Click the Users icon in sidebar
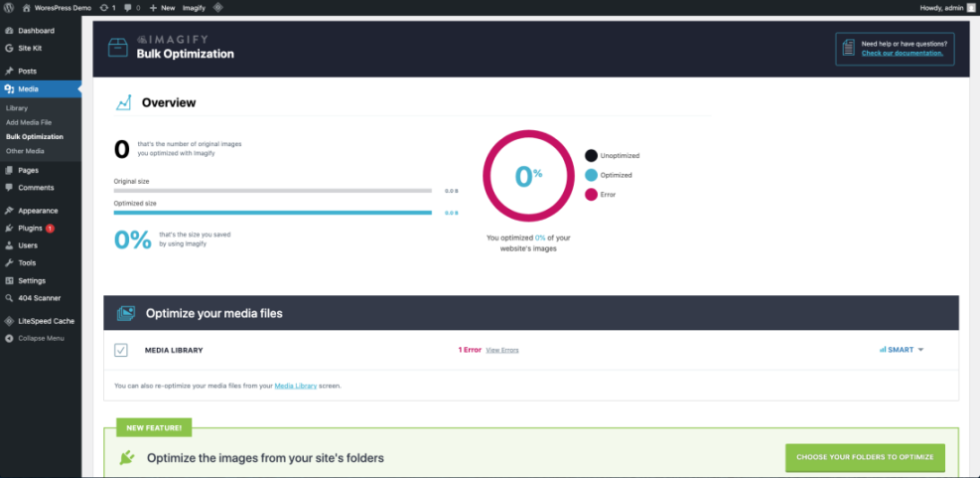Screen dimensions: 980x478 click(9, 245)
